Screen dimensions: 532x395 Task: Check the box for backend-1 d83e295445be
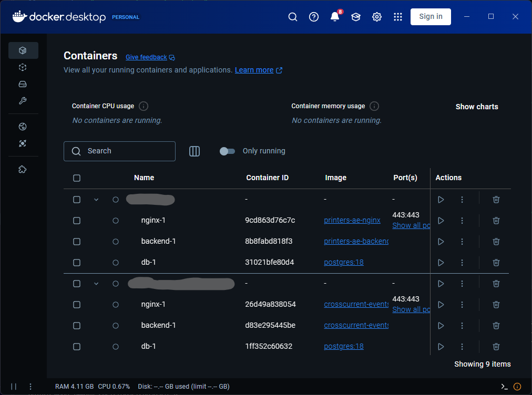[77, 326]
